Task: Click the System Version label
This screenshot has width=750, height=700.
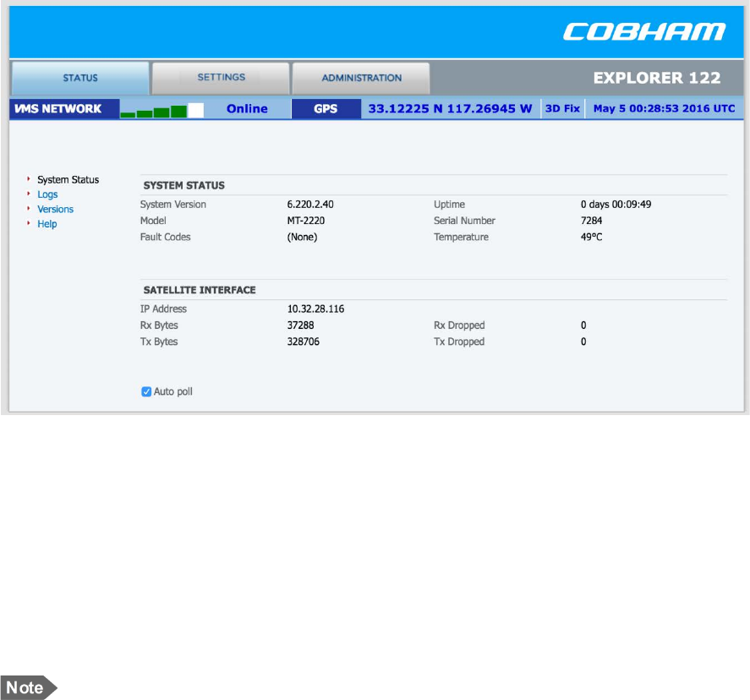Action: coord(173,205)
